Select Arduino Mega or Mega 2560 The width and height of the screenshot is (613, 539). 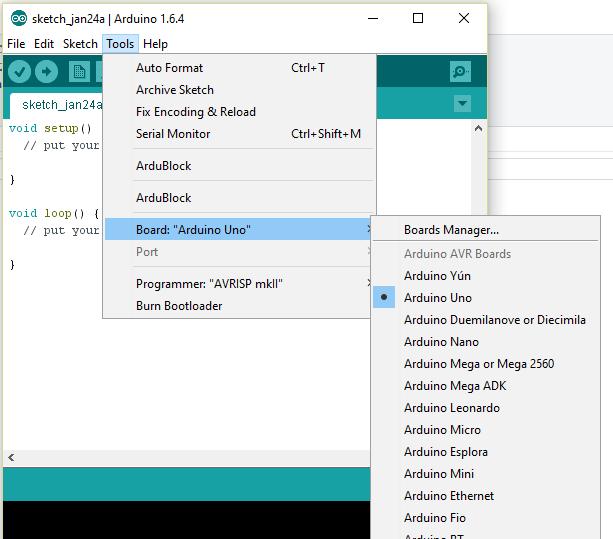[485, 364]
